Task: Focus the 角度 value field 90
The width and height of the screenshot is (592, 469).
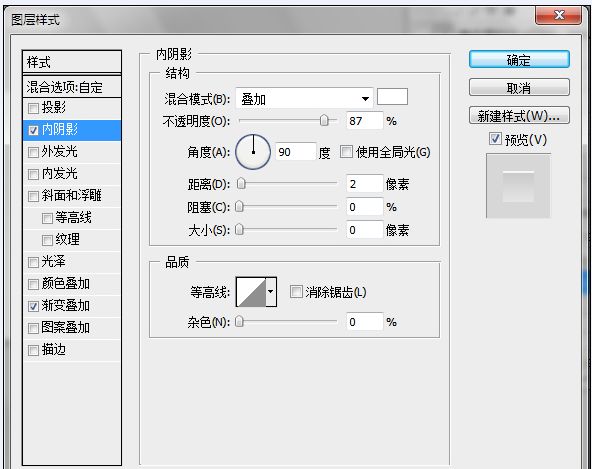Action: click(x=296, y=152)
